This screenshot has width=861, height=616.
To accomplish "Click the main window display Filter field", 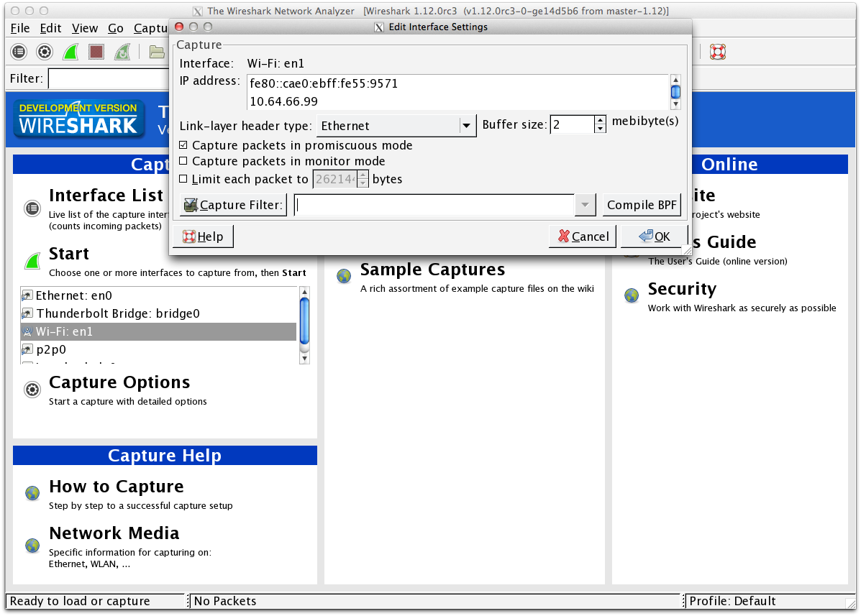I will 109,78.
